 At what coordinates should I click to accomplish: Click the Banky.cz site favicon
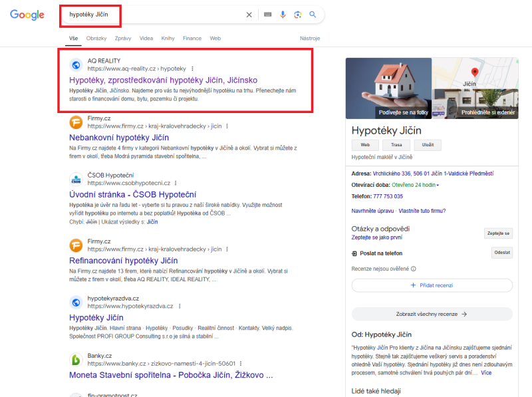[x=76, y=360]
